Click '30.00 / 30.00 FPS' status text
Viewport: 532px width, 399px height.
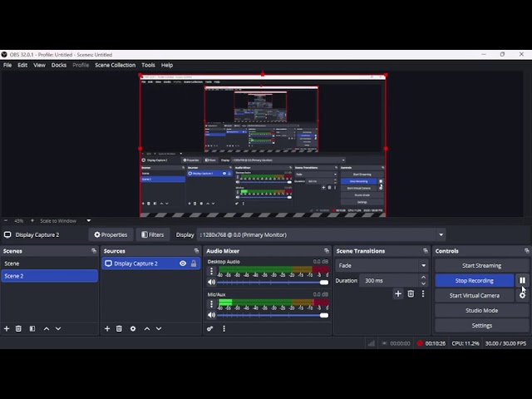tap(505, 343)
